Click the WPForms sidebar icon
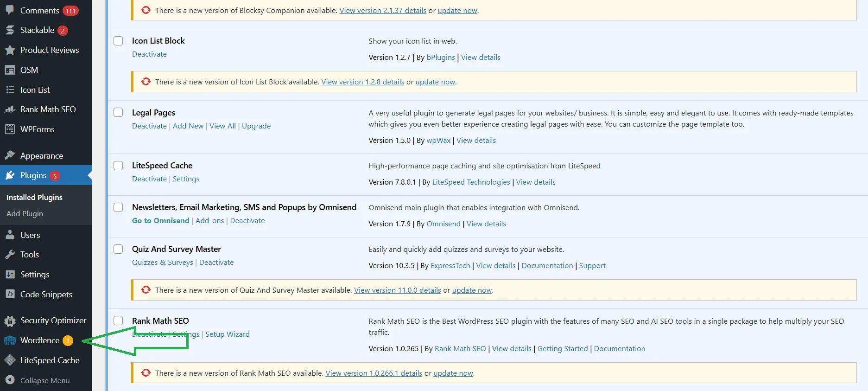This screenshot has width=868, height=391. [x=10, y=129]
